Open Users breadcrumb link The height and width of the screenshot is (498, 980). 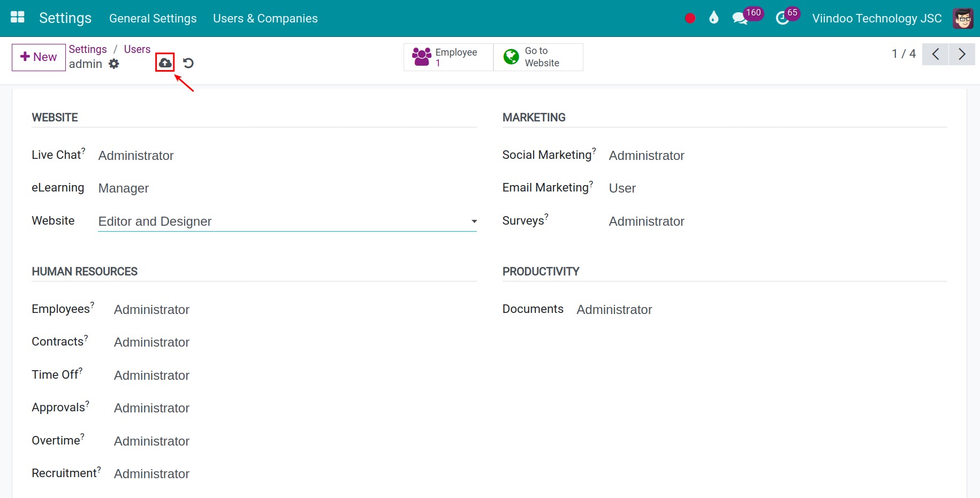point(137,49)
